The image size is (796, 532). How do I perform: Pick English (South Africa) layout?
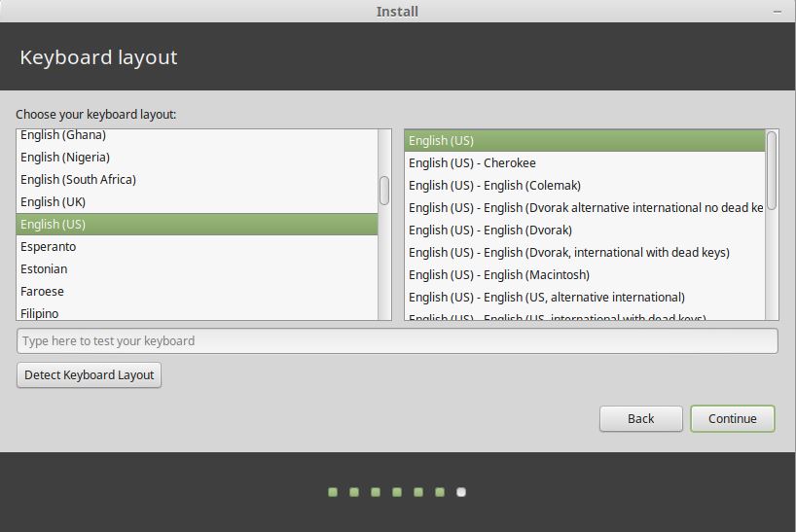pyautogui.click(x=78, y=180)
